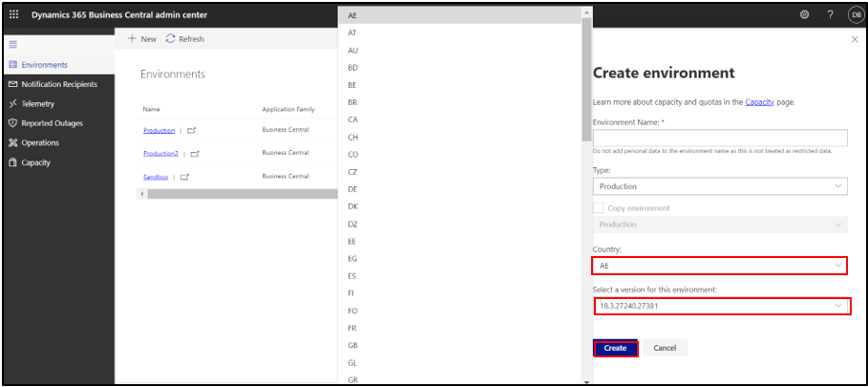Screen dimensions: 868x387
Task: Click the New toolbar button
Action: [x=142, y=39]
